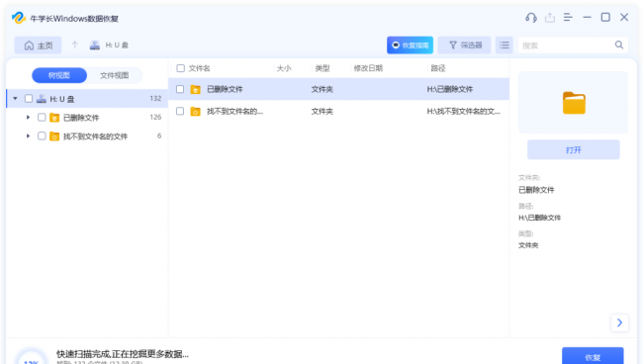Navigate up with the arrow icon
The image size is (643, 364).
74,45
